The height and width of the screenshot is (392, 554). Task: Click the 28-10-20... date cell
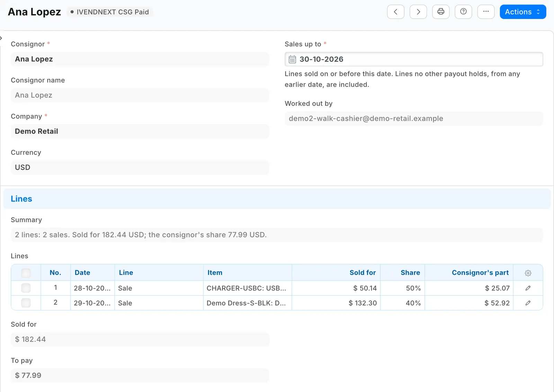92,288
